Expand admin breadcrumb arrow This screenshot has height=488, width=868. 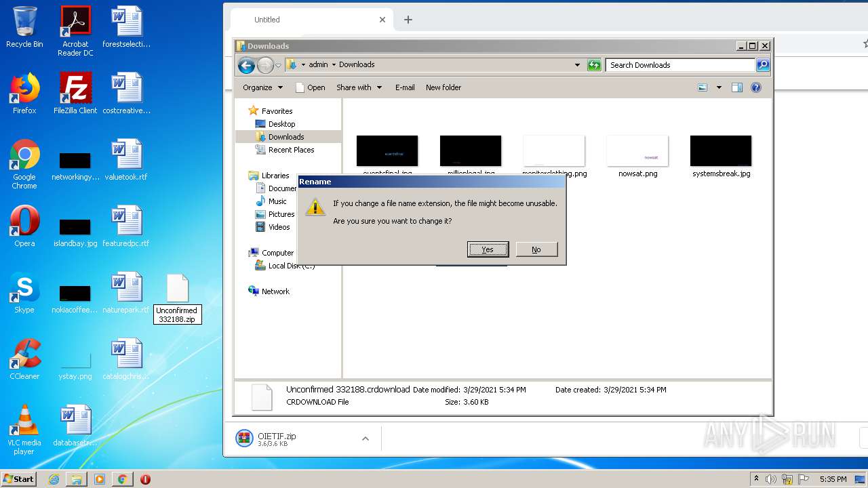pyautogui.click(x=334, y=65)
